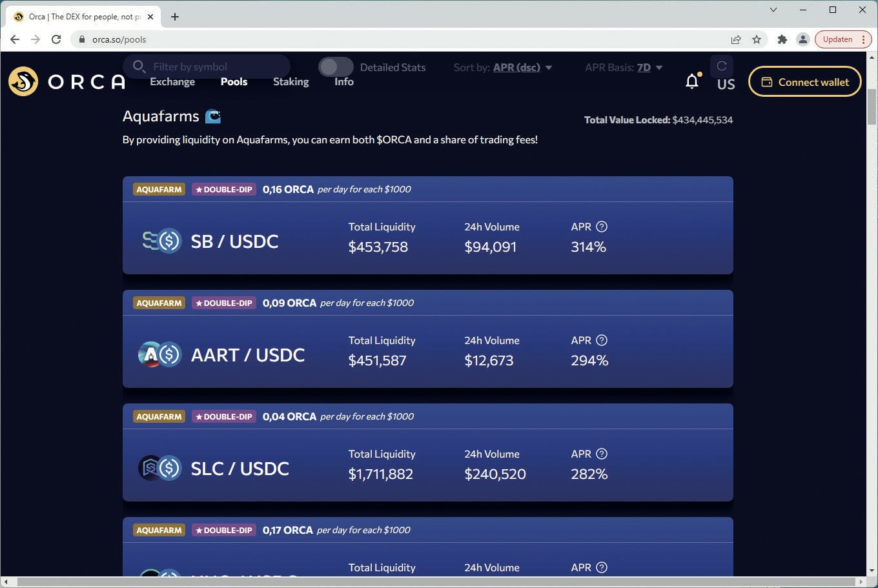Screen dimensions: 878x588
Task: Click the $453,758 total liquidity value
Action: [378, 247]
